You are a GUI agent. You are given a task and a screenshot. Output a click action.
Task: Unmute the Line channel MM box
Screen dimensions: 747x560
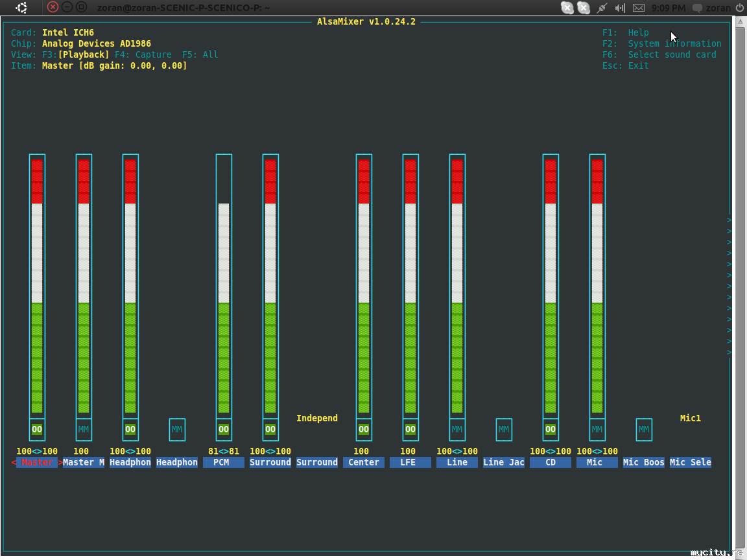[x=457, y=429]
